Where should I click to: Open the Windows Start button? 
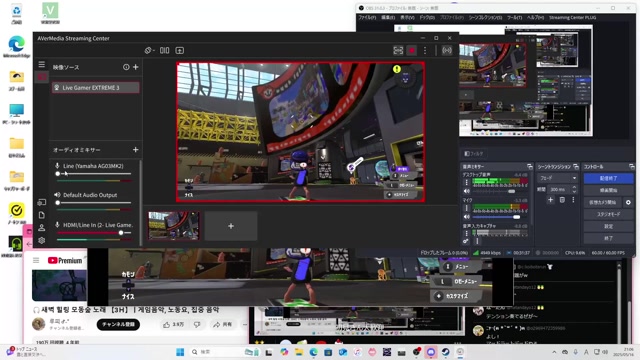pos(180,352)
